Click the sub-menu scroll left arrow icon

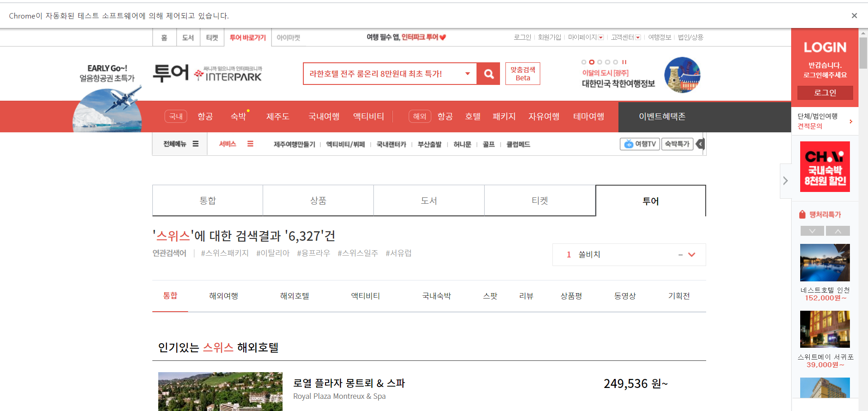(x=700, y=144)
